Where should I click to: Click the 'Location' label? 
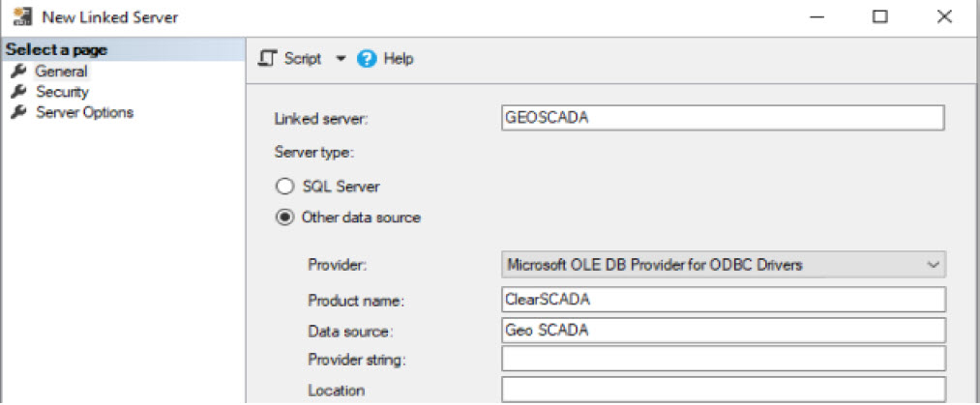tap(337, 391)
